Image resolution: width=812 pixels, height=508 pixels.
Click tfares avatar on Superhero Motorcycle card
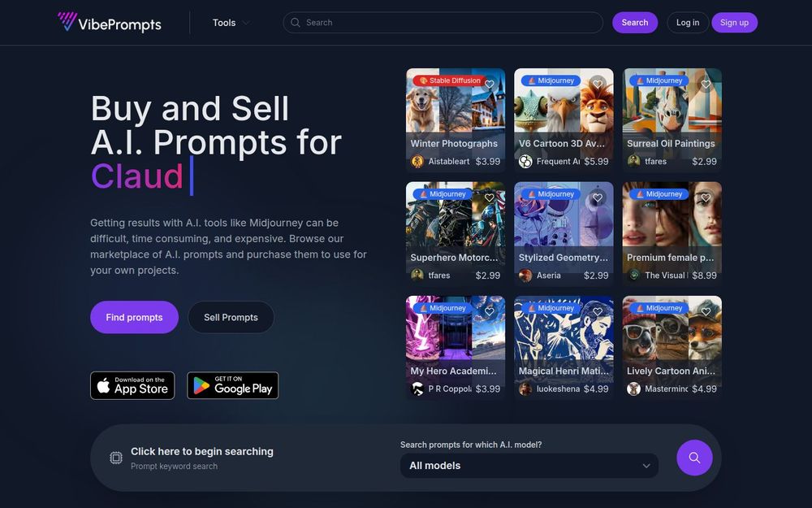pos(417,275)
